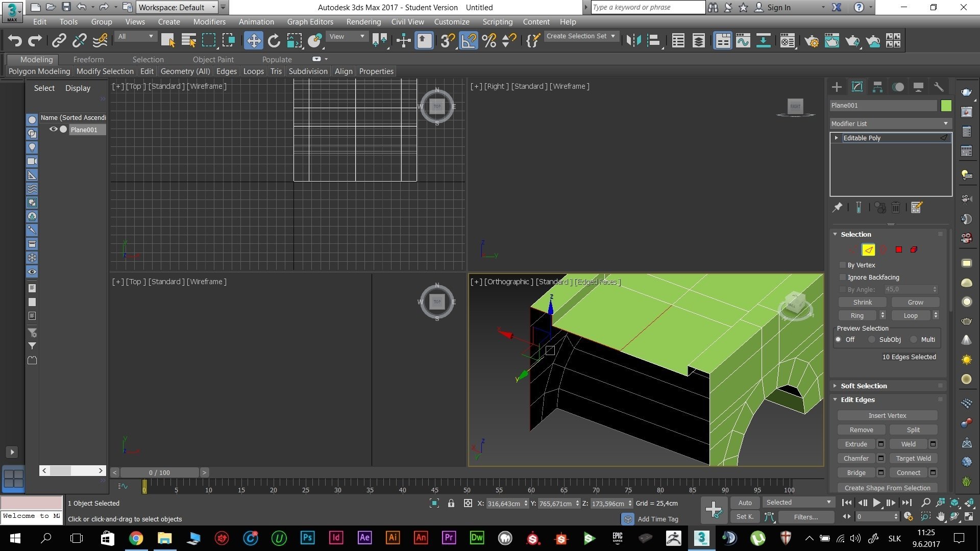Expand the Modifier List dropdown
The image size is (980, 551).
coord(946,124)
